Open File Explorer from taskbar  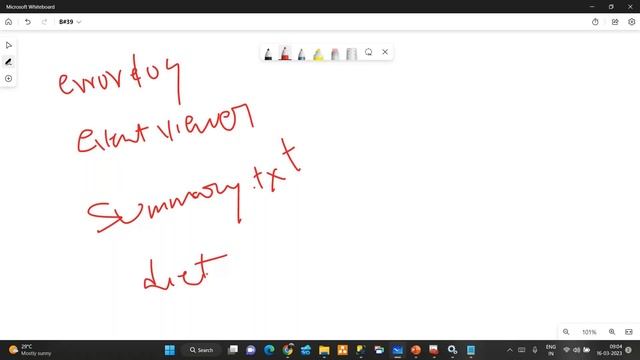(324, 350)
